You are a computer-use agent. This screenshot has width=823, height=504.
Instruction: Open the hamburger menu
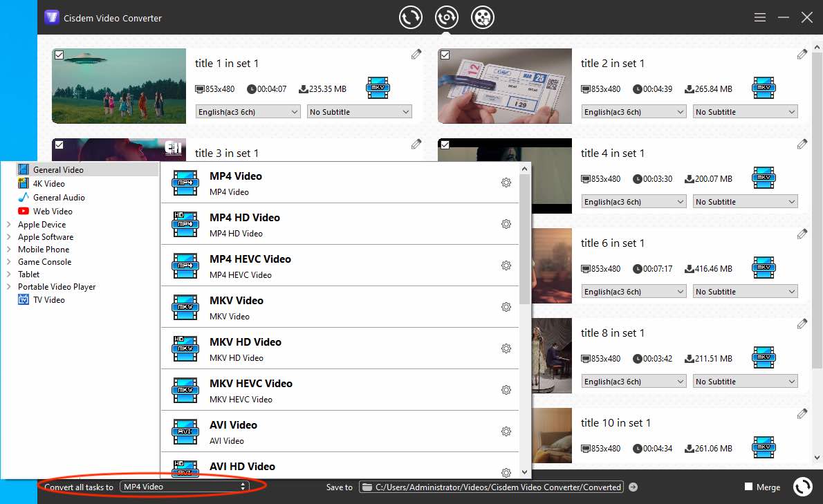point(759,17)
